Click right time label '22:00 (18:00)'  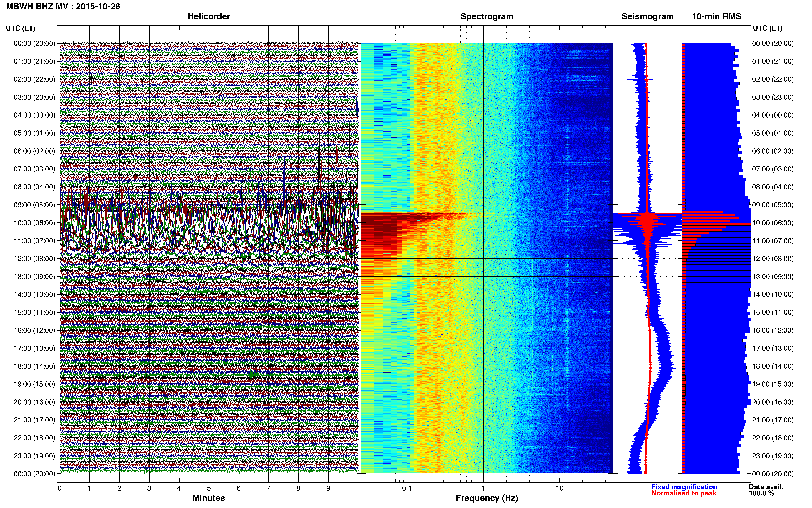tap(773, 438)
